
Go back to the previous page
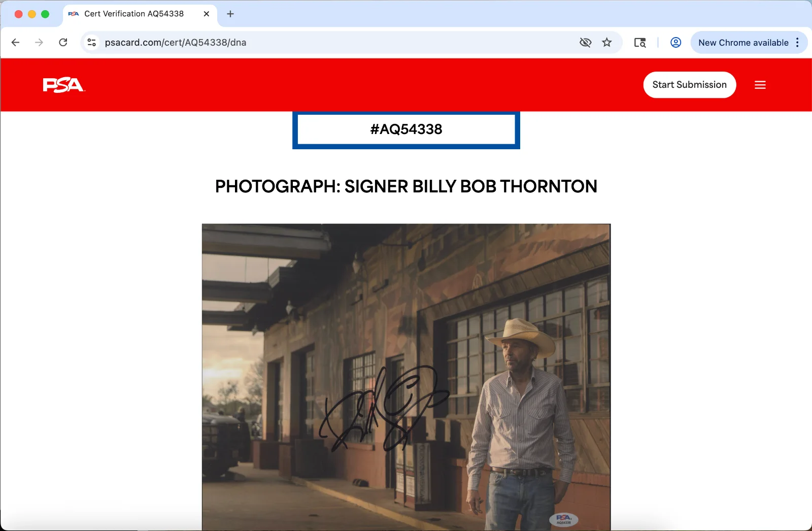15,43
